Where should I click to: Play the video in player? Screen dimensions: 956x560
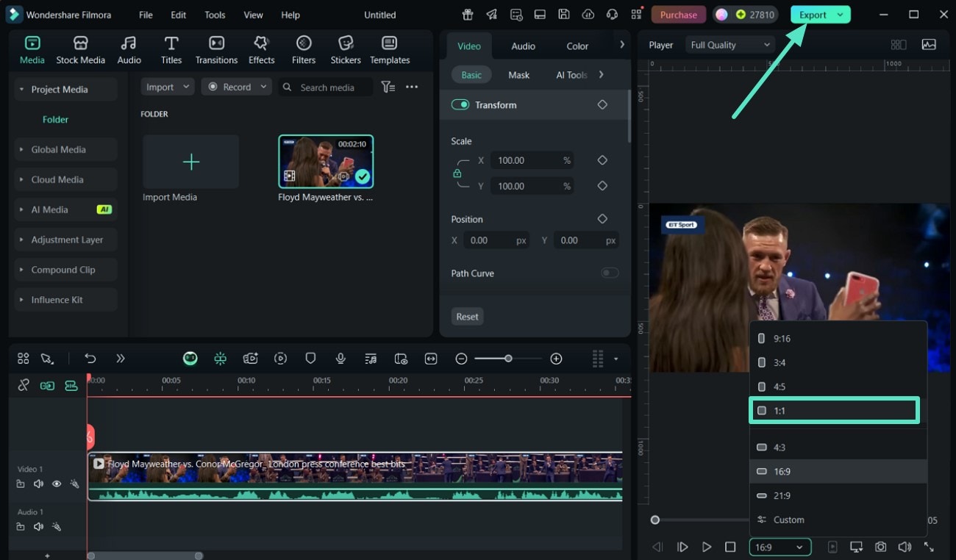coord(706,547)
